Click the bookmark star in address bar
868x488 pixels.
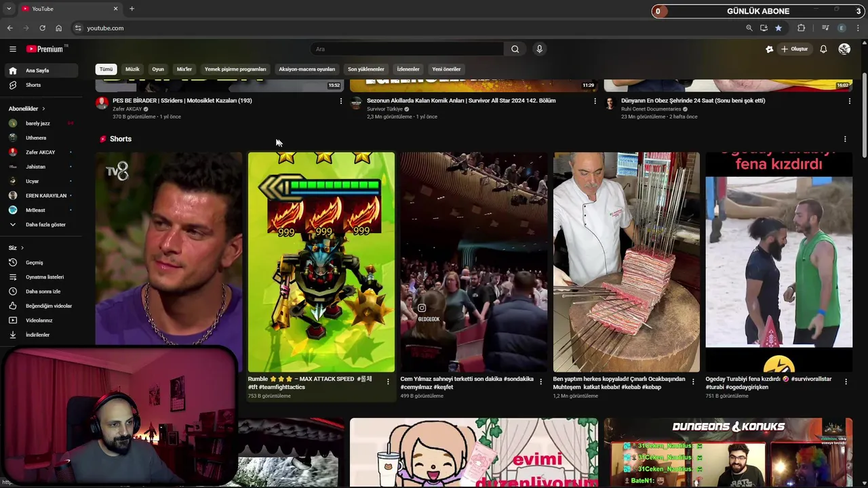tap(778, 28)
